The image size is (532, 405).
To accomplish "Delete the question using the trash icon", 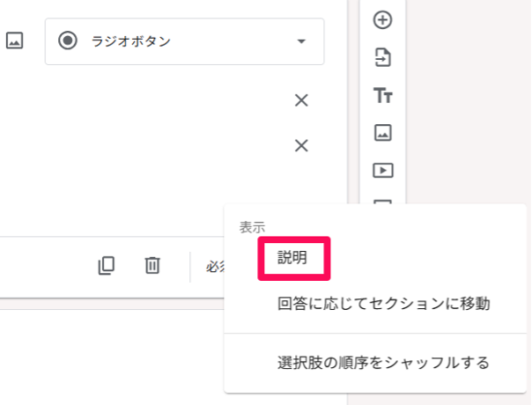I will 152,265.
